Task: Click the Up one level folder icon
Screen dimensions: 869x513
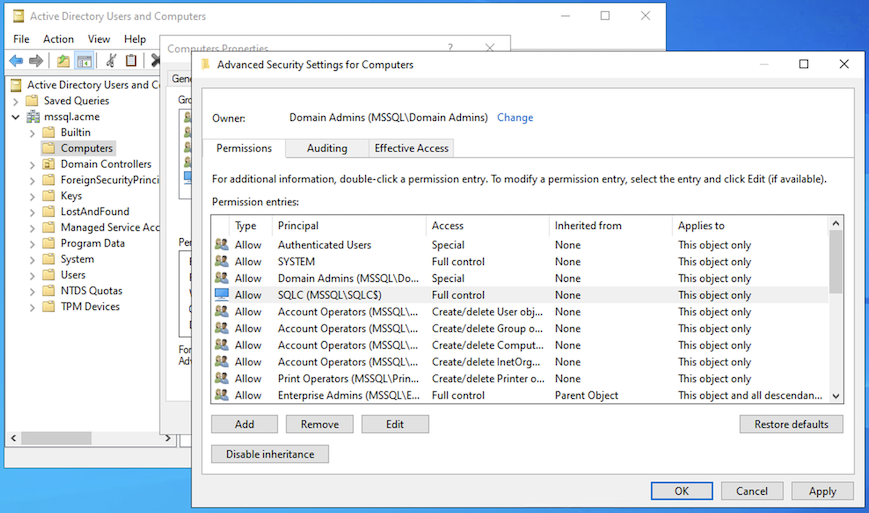Action: pyautogui.click(x=63, y=60)
